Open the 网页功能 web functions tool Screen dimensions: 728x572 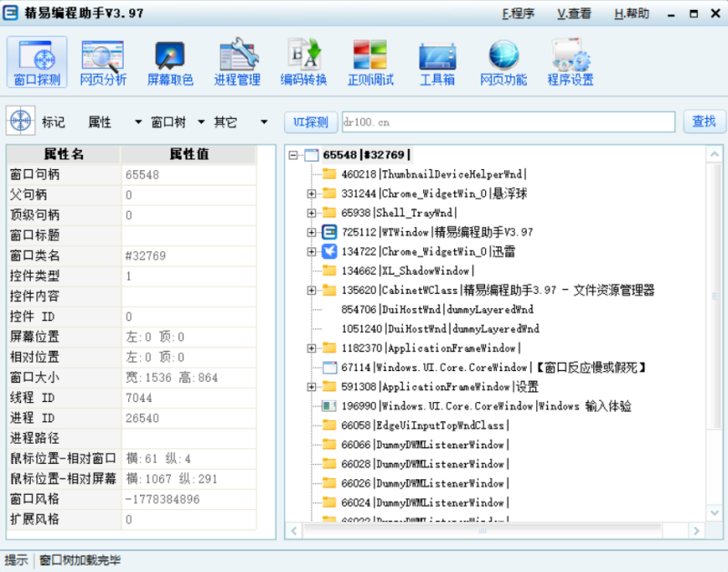(504, 62)
